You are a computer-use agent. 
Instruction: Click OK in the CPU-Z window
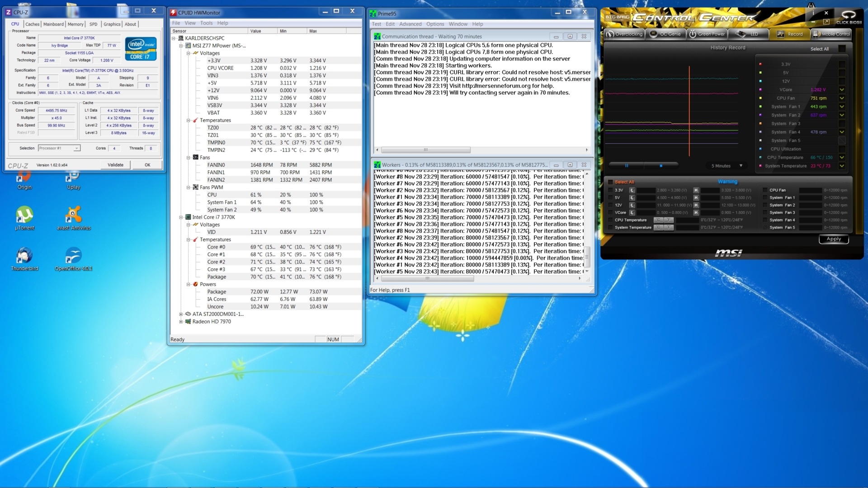(147, 165)
